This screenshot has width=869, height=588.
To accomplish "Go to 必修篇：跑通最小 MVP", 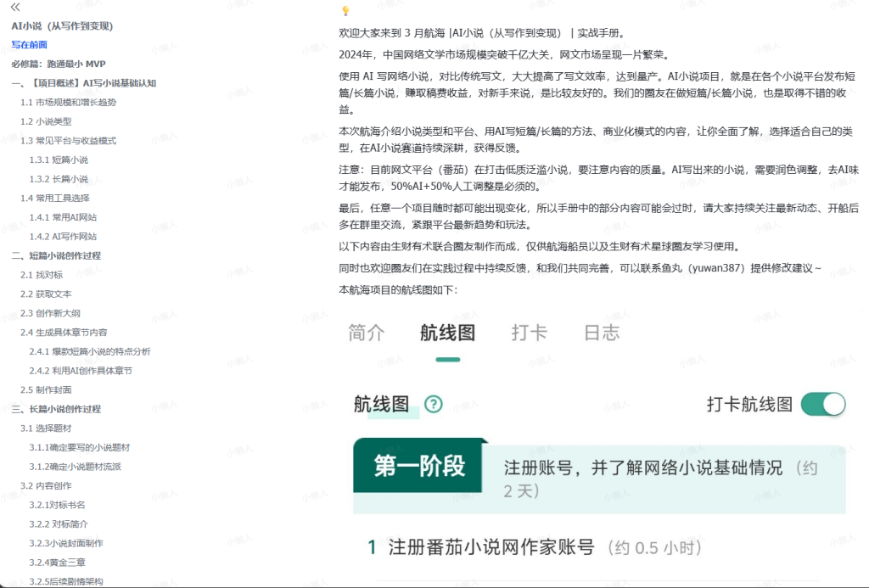I will point(59,64).
